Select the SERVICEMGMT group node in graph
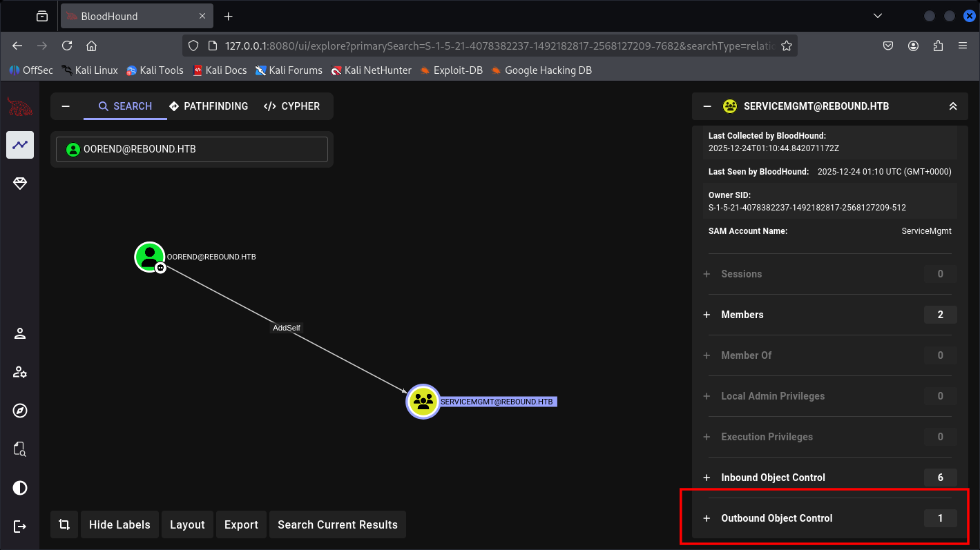This screenshot has height=550, width=980. click(x=423, y=402)
